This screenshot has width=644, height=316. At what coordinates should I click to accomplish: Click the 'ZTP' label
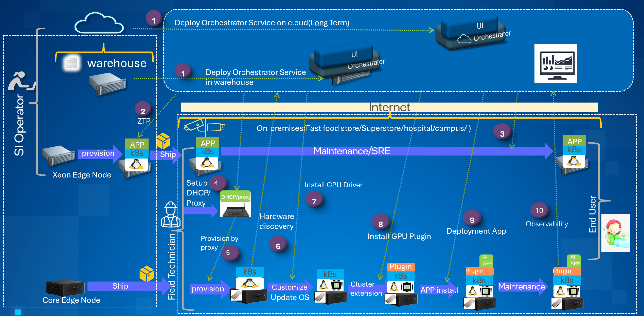coord(144,121)
